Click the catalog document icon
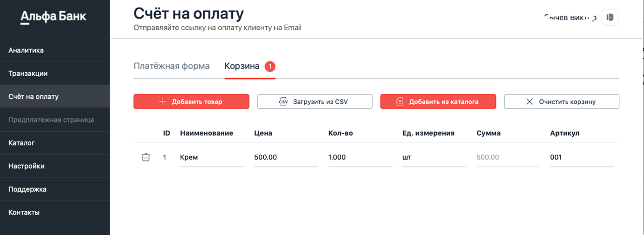 pos(400,101)
